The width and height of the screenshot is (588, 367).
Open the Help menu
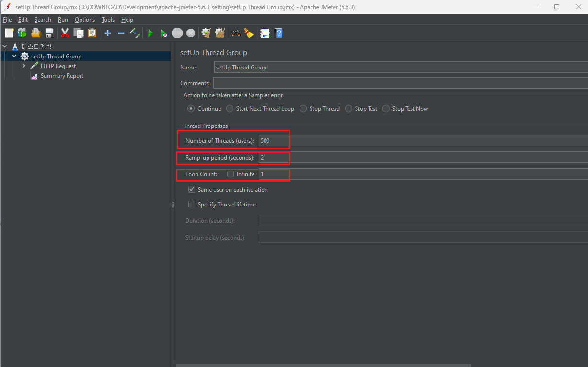point(127,20)
